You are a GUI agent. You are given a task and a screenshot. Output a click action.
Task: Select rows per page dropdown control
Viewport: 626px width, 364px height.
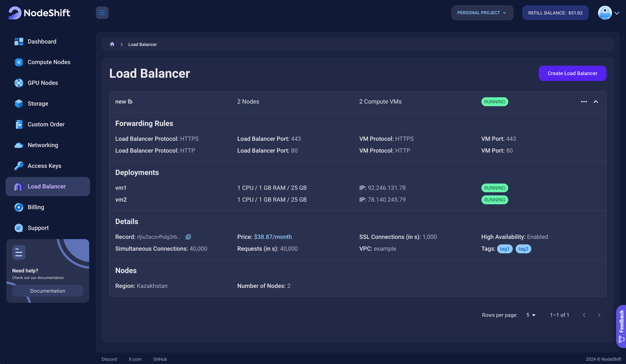[531, 315]
